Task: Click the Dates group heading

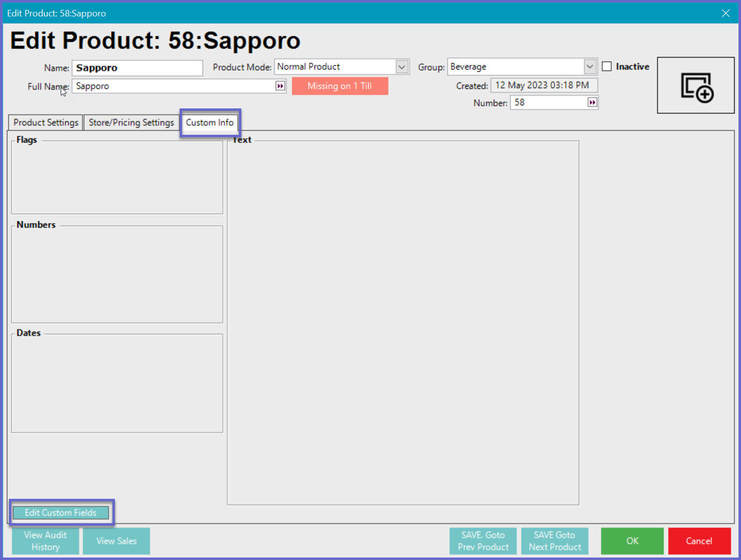Action: click(x=28, y=333)
